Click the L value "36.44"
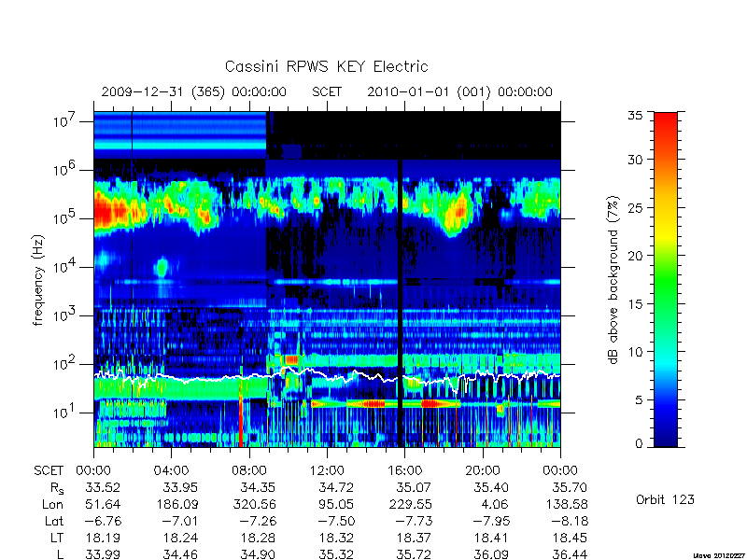The height and width of the screenshot is (560, 747). (x=570, y=554)
